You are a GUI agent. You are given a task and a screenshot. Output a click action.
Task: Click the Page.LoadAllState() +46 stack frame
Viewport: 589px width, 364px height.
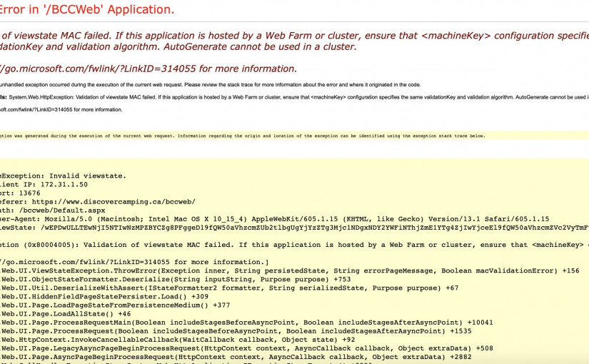(x=66, y=313)
